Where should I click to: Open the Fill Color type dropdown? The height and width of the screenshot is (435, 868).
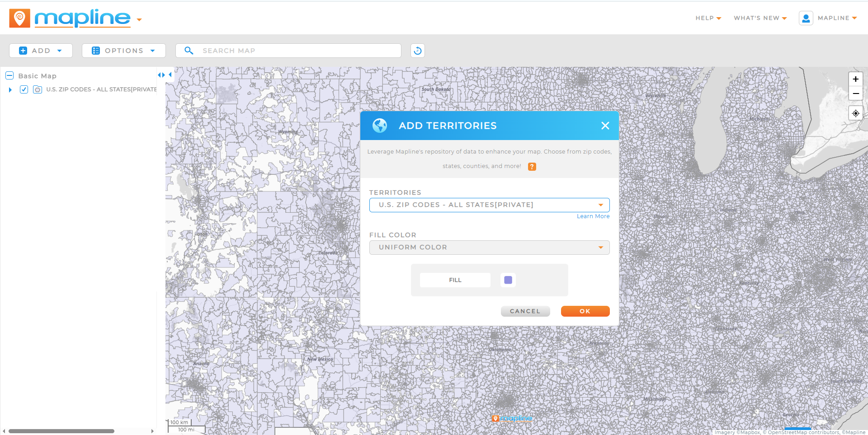pyautogui.click(x=489, y=248)
